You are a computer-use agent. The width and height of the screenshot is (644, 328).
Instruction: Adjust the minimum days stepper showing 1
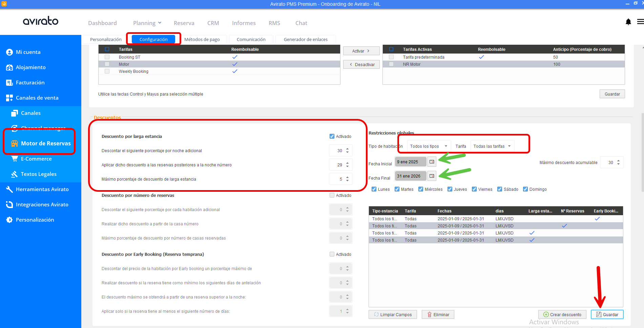pyautogui.click(x=348, y=311)
